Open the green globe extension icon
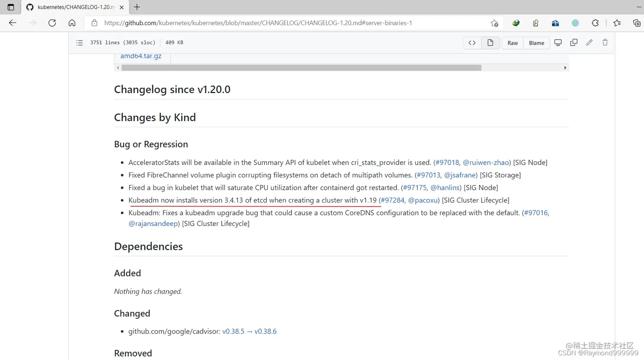This screenshot has height=360, width=644. point(516,23)
